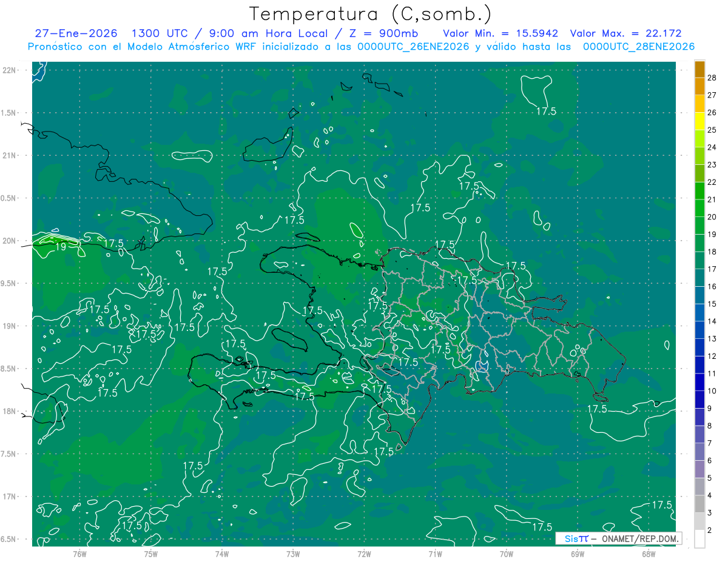Screen dimensions: 728x562
Task: Click the '14' color scale label
Action: tap(712, 321)
